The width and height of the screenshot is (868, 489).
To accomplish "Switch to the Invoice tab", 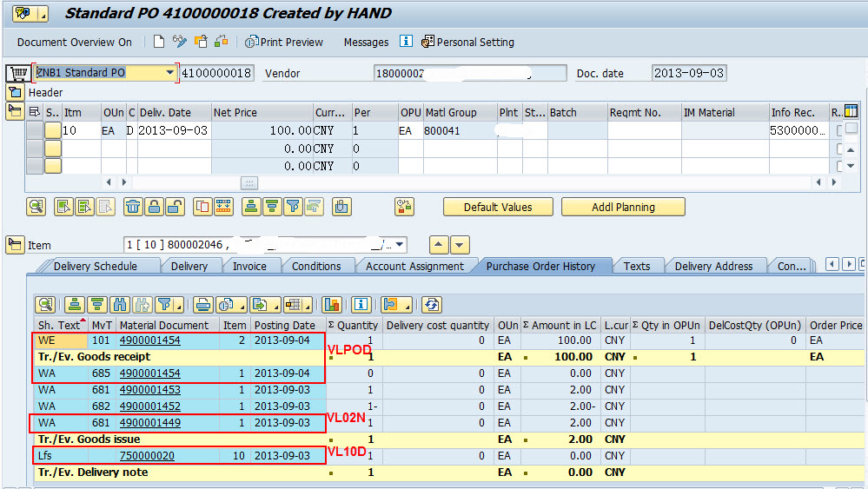I will [x=249, y=266].
